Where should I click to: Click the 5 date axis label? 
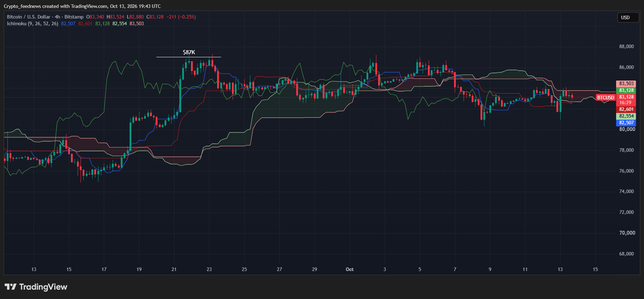419,269
